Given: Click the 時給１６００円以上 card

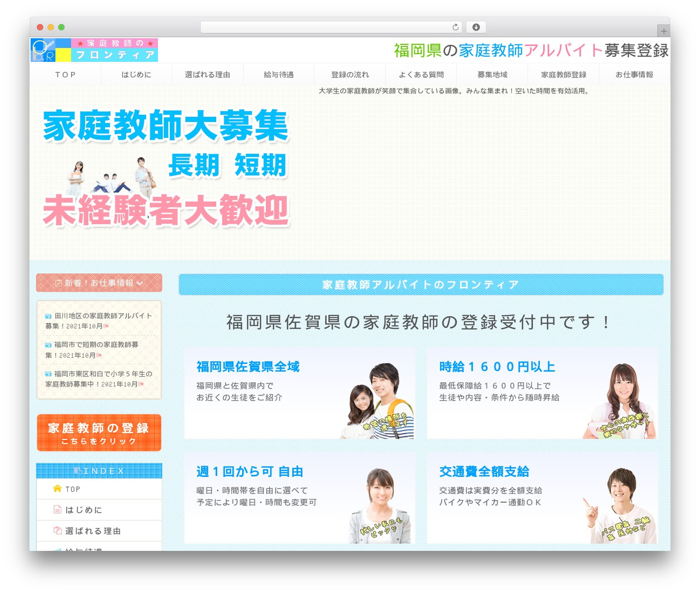Looking at the screenshot, I should coord(542,394).
